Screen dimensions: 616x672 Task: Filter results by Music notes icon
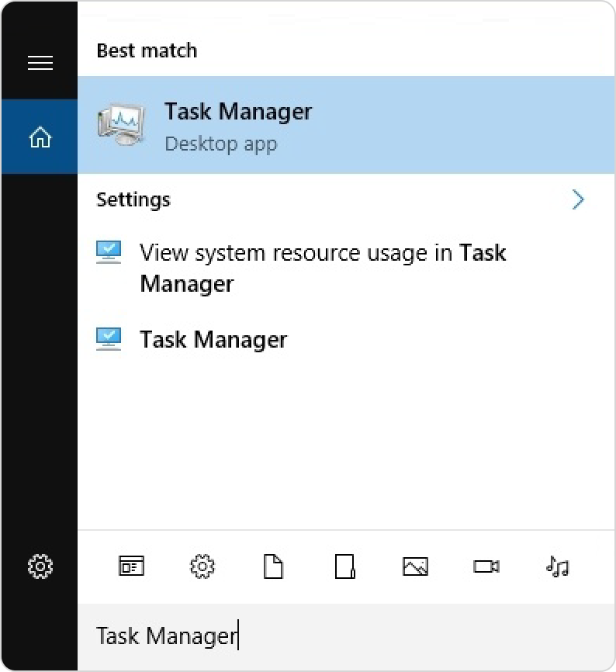pos(557,566)
